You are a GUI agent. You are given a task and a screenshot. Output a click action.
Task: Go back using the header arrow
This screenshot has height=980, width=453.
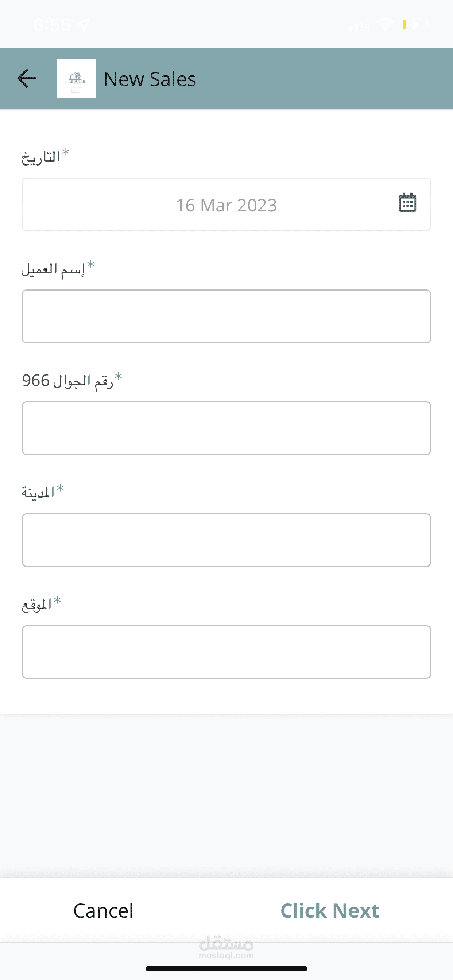coord(27,78)
